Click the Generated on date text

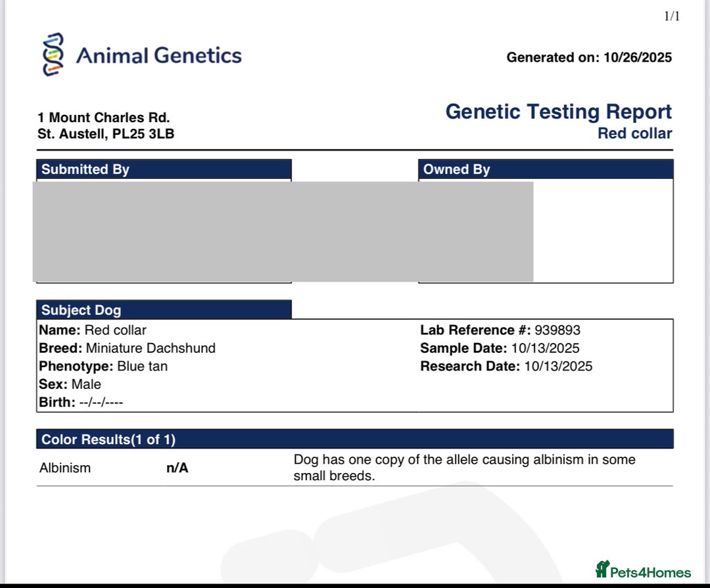point(589,57)
